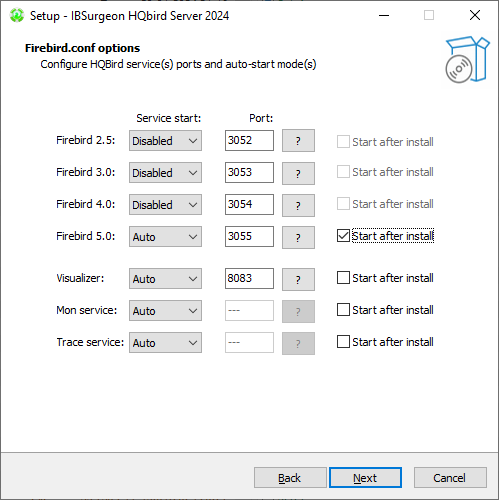Click the installer box-and-disc icon
This screenshot has height=500, width=499.
[x=467, y=60]
